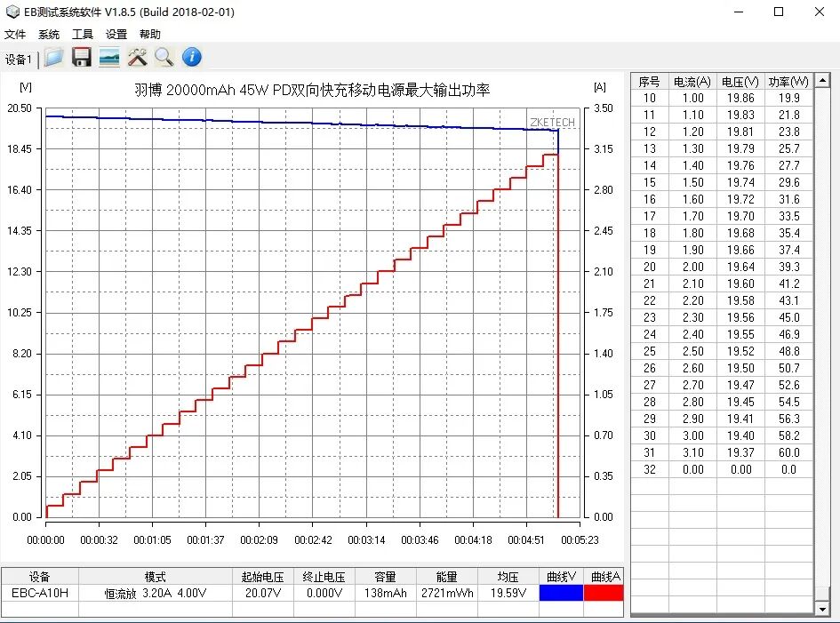The width and height of the screenshot is (840, 623).
Task: Click the 138mAh capacity value
Action: 385,593
